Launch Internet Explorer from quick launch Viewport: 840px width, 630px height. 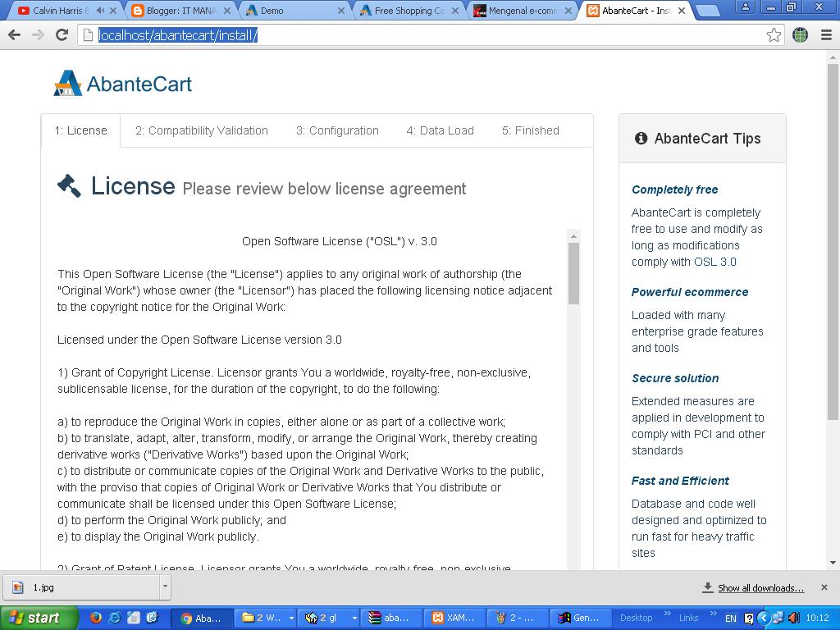point(115,618)
